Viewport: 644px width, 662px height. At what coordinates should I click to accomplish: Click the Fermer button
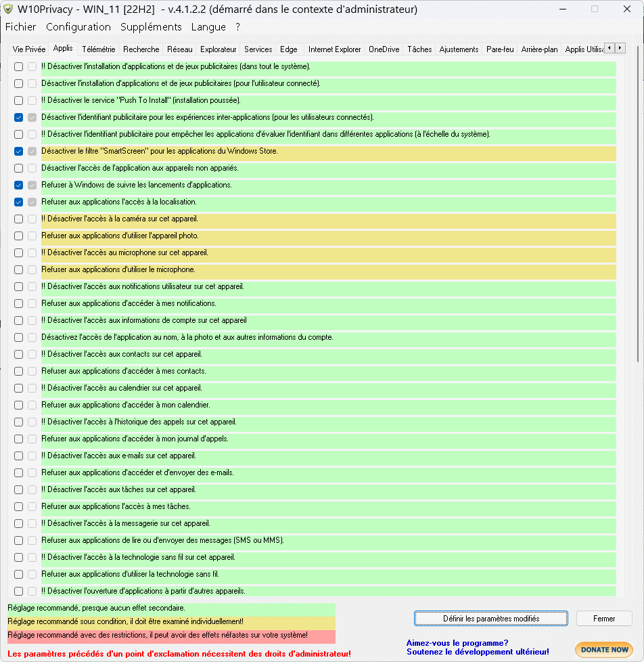click(604, 619)
